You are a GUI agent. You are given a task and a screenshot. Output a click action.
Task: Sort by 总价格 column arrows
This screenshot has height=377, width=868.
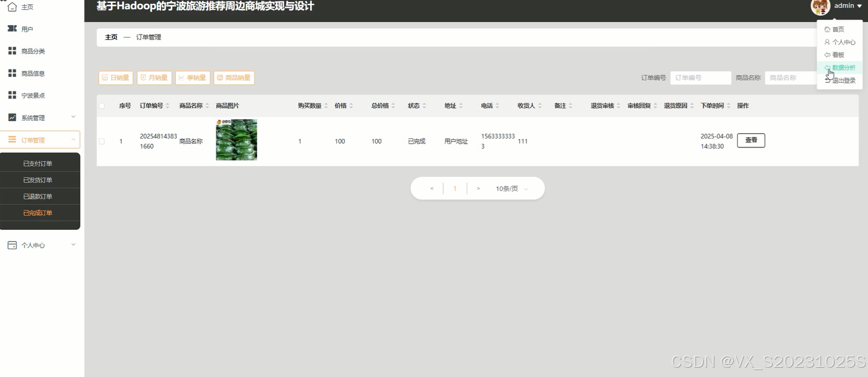point(393,106)
